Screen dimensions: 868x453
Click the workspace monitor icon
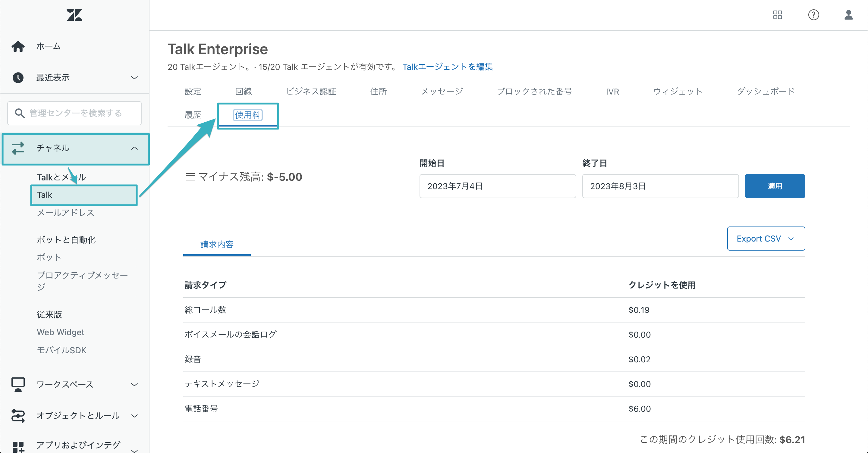18,384
